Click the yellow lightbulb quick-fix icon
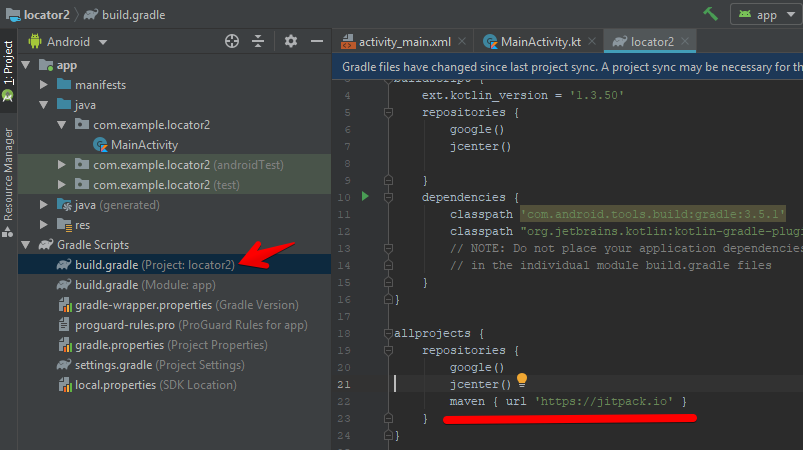This screenshot has width=803, height=450. coord(521,380)
